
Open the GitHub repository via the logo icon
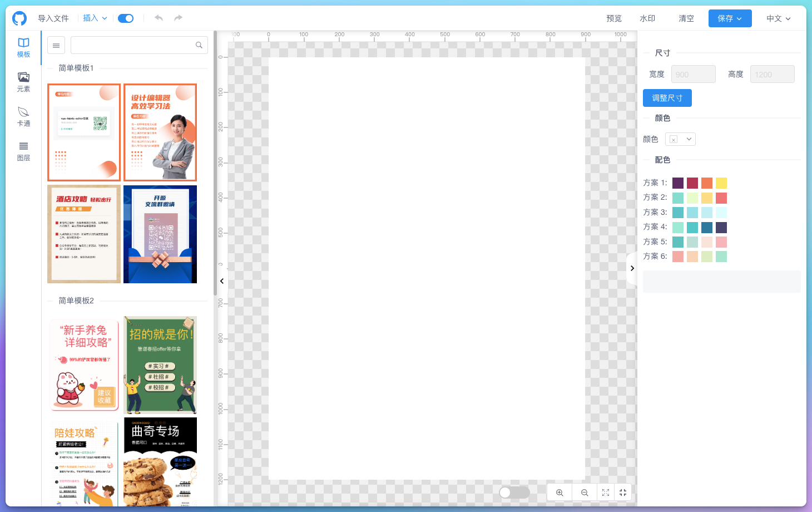coord(19,18)
